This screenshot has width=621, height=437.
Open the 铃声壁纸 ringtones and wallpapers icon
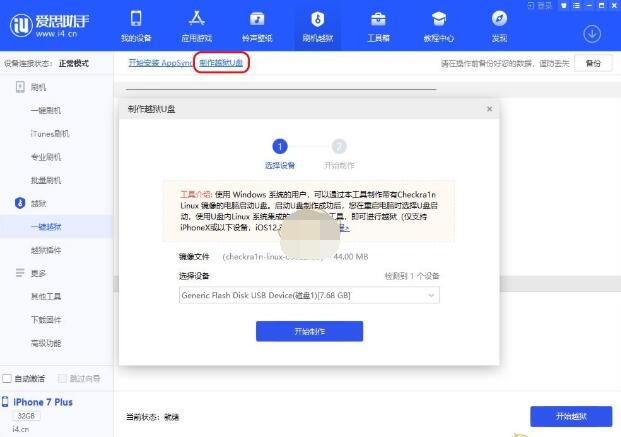point(257,19)
